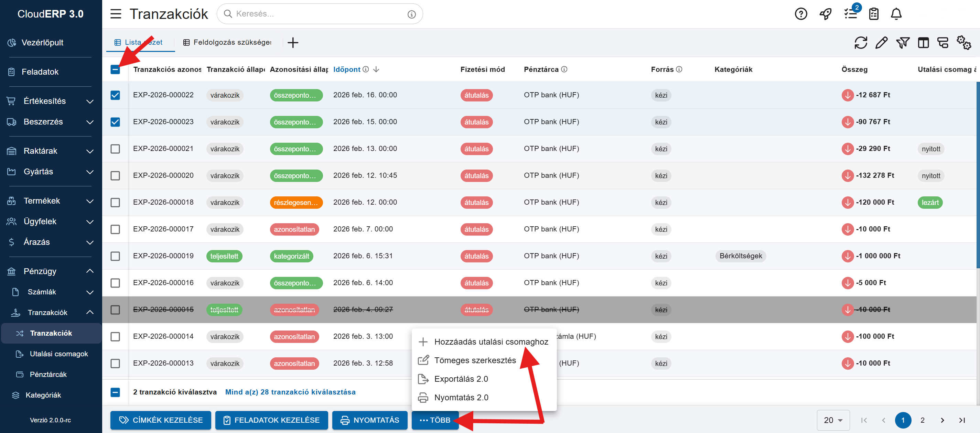This screenshot has height=433, width=980.
Task: Click the pencil edit icon in toolbar
Action: pyautogui.click(x=881, y=43)
